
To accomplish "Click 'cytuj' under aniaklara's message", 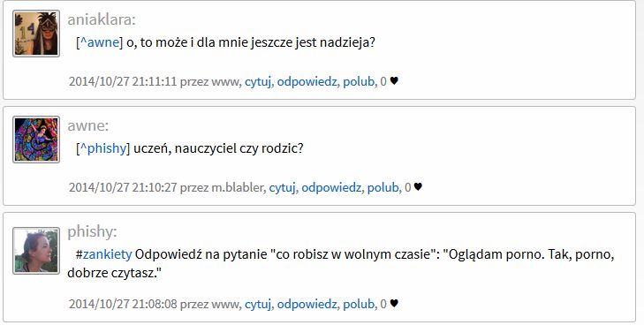I will point(258,81).
